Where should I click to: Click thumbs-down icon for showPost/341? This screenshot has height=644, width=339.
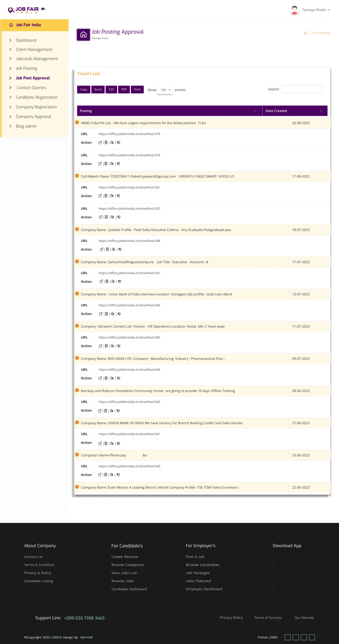[x=119, y=444]
